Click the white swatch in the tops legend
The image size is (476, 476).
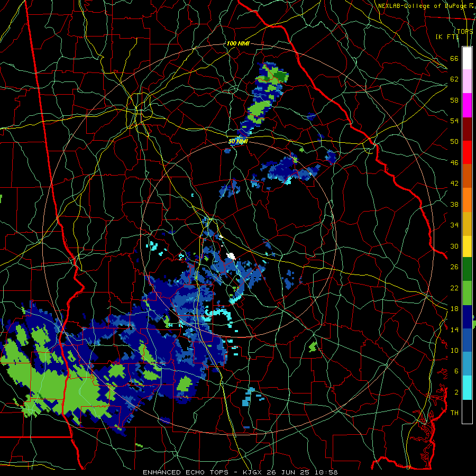(467, 58)
